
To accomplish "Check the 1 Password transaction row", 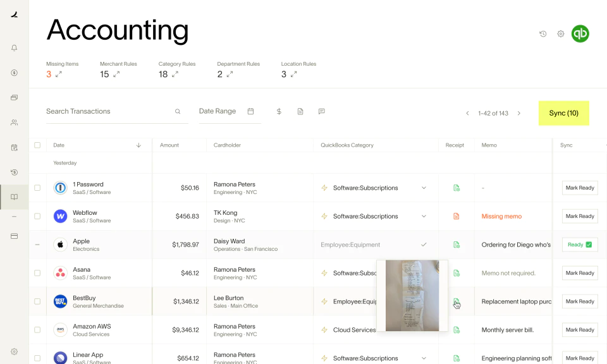I will coord(37,188).
